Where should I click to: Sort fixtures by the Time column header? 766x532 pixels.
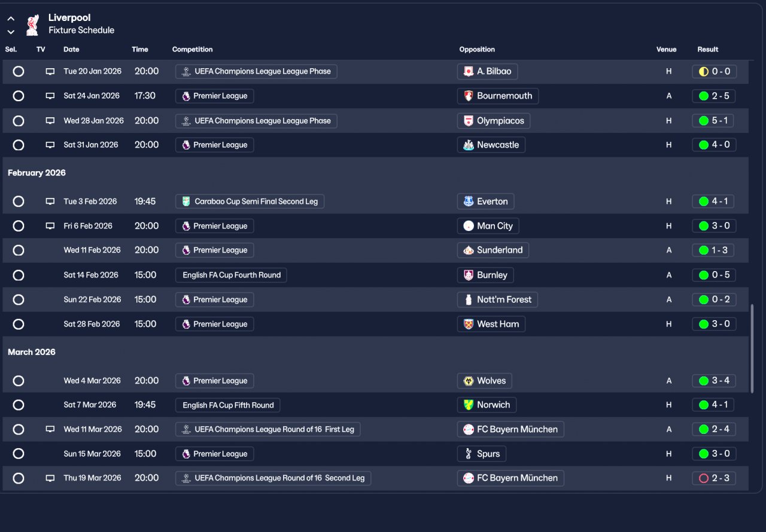pyautogui.click(x=140, y=50)
